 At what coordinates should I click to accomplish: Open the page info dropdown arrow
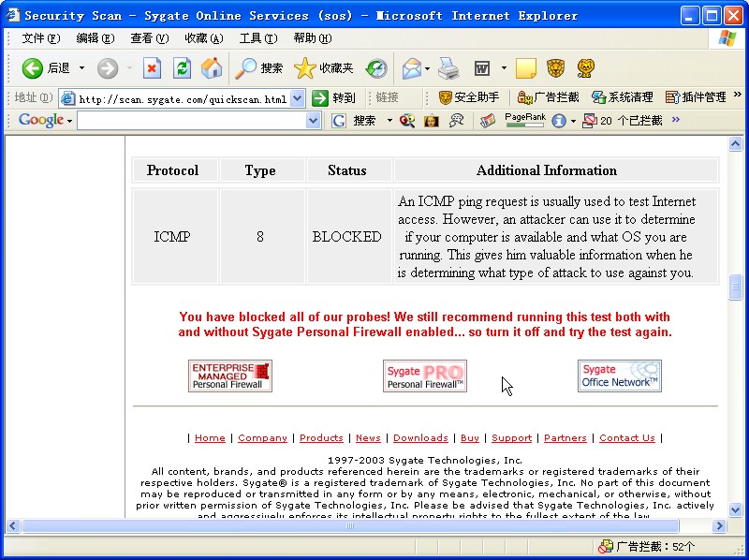pos(573,121)
